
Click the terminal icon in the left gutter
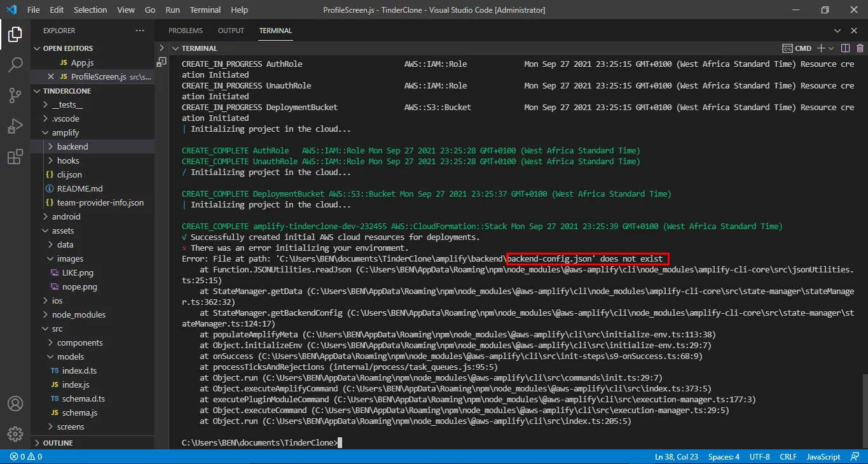pyautogui.click(x=162, y=62)
